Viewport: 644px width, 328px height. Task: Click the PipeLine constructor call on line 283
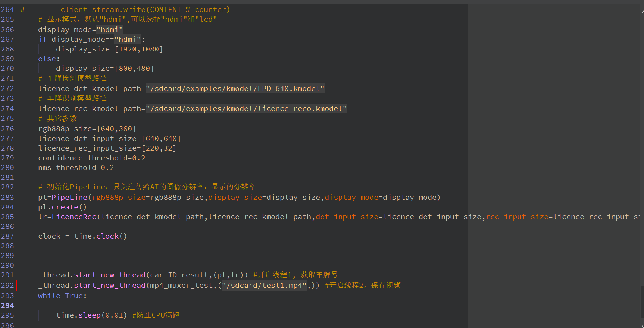click(x=69, y=198)
